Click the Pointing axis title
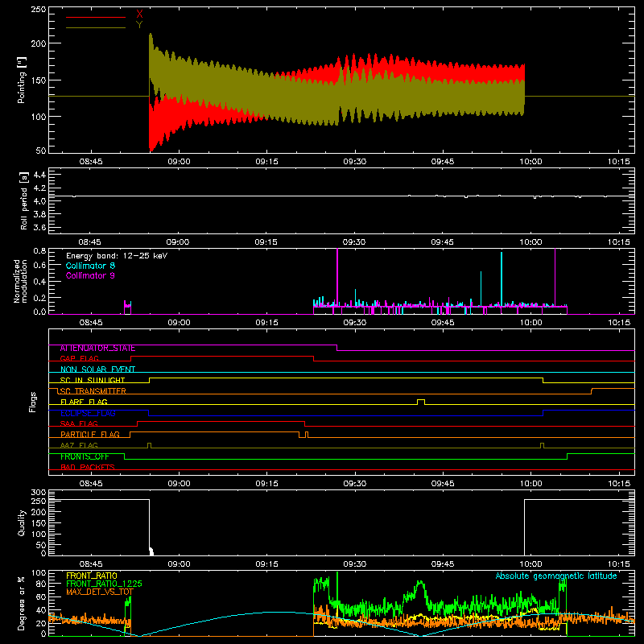This screenshot has height=644, width=644. (x=22, y=80)
